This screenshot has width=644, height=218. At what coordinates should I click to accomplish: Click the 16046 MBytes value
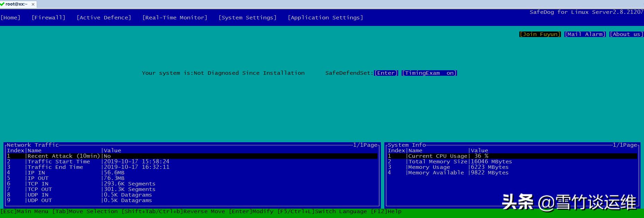(491, 162)
